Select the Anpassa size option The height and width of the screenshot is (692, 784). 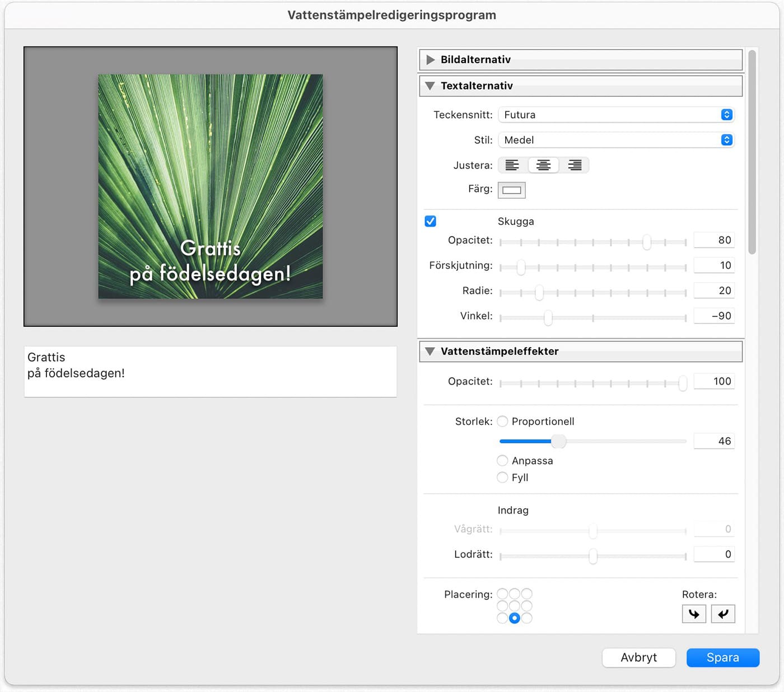point(502,460)
